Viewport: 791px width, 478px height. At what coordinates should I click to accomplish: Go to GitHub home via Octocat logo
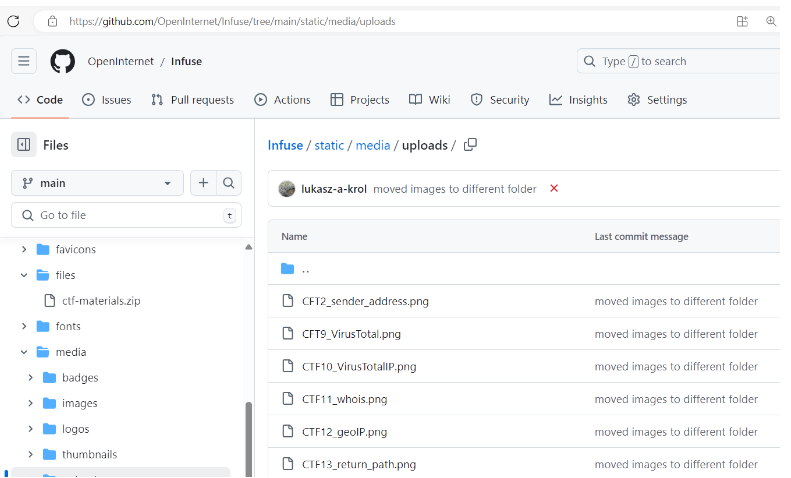63,62
